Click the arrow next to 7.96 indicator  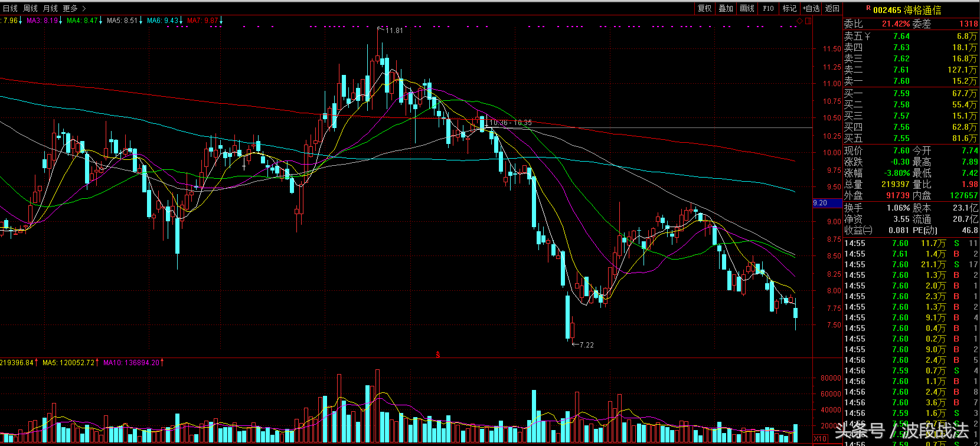click(x=21, y=21)
